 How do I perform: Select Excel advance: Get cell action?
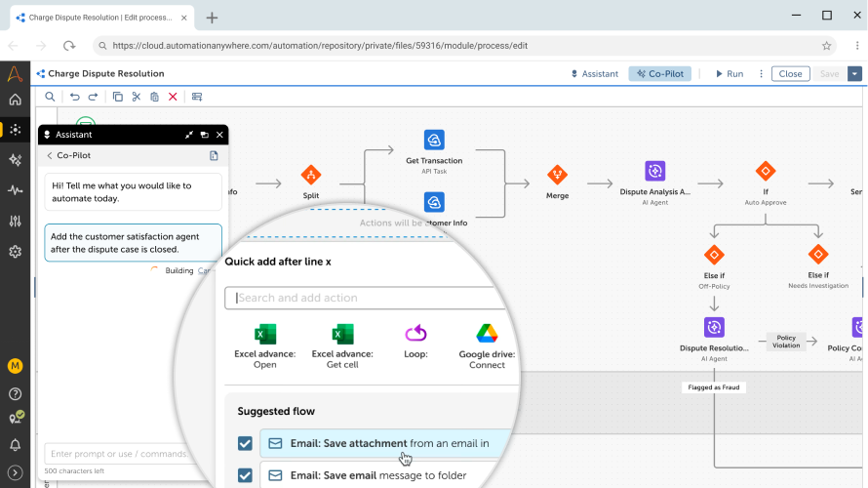[x=342, y=346]
